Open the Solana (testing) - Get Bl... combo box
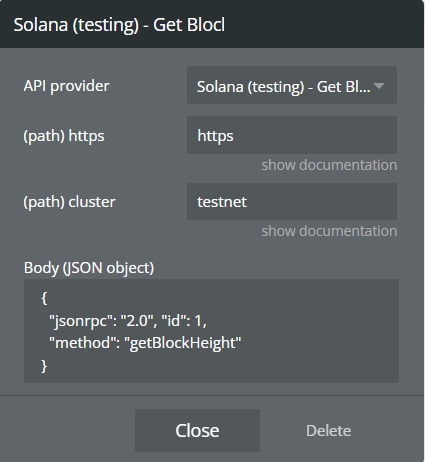 (x=292, y=85)
